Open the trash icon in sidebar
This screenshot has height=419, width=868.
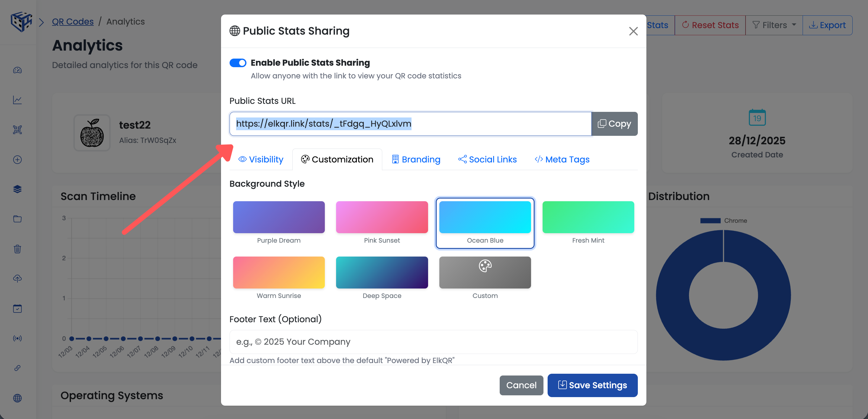coord(17,249)
